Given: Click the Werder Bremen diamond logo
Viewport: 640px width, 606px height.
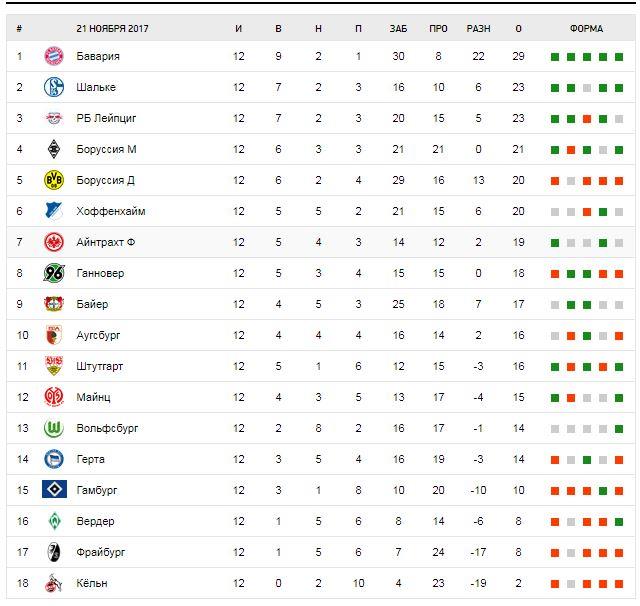Looking at the screenshot, I should (x=53, y=521).
